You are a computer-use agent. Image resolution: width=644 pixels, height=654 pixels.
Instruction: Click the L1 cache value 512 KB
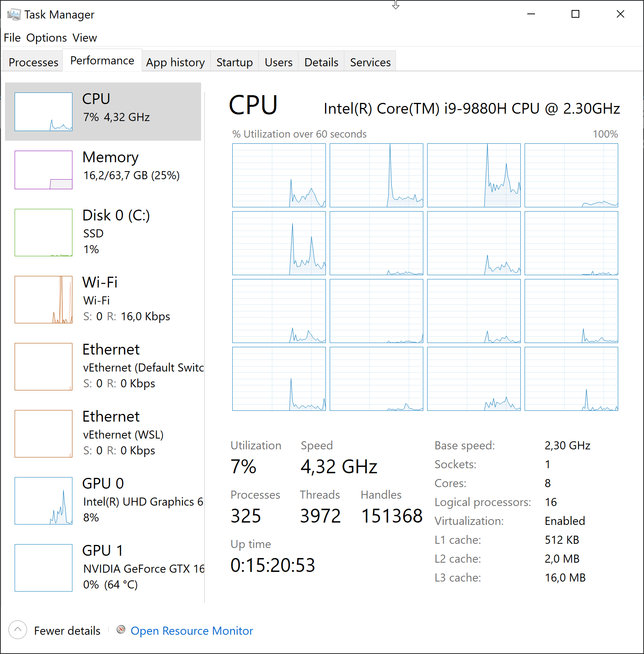(562, 540)
